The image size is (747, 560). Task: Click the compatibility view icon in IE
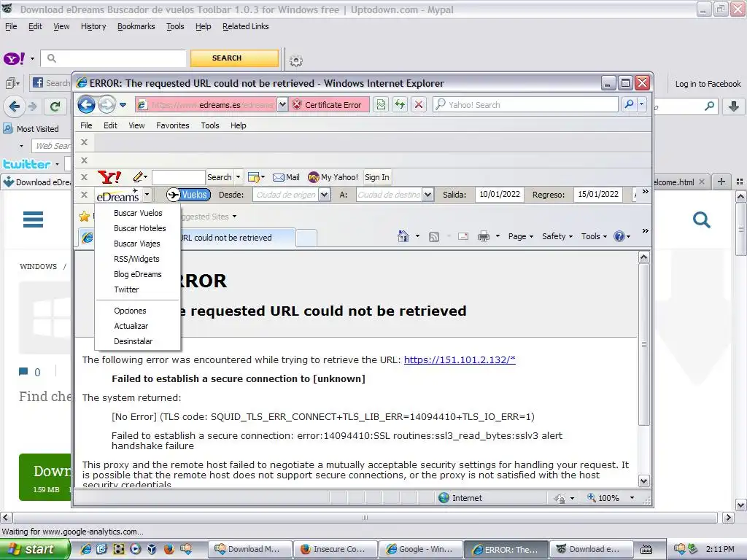(x=381, y=105)
